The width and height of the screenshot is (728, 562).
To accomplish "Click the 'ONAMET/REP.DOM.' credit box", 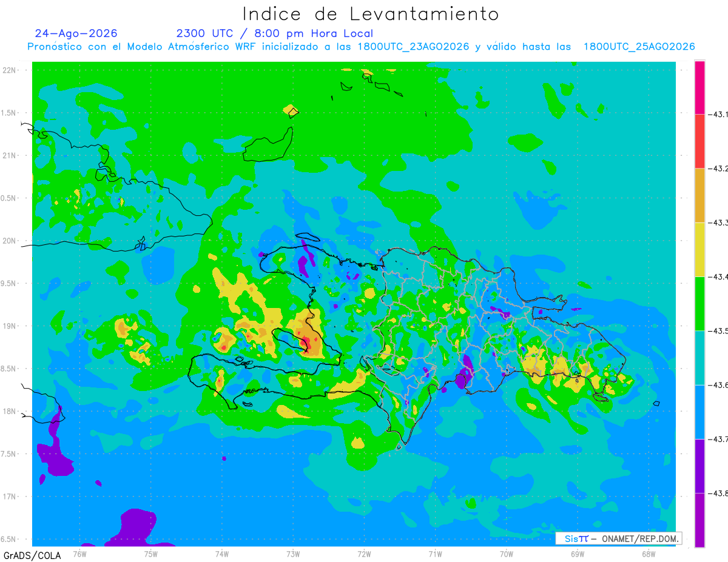I will (618, 538).
